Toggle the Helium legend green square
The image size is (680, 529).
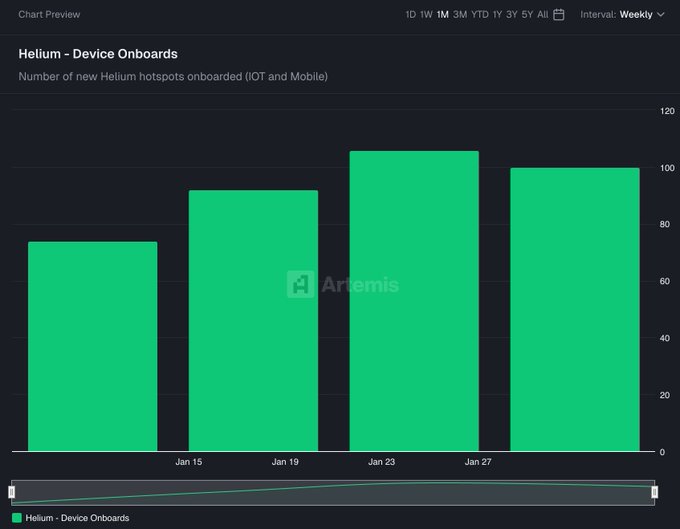(x=16, y=518)
